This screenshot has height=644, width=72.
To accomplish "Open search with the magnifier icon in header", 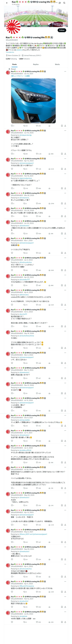I will click(x=64, y=3).
